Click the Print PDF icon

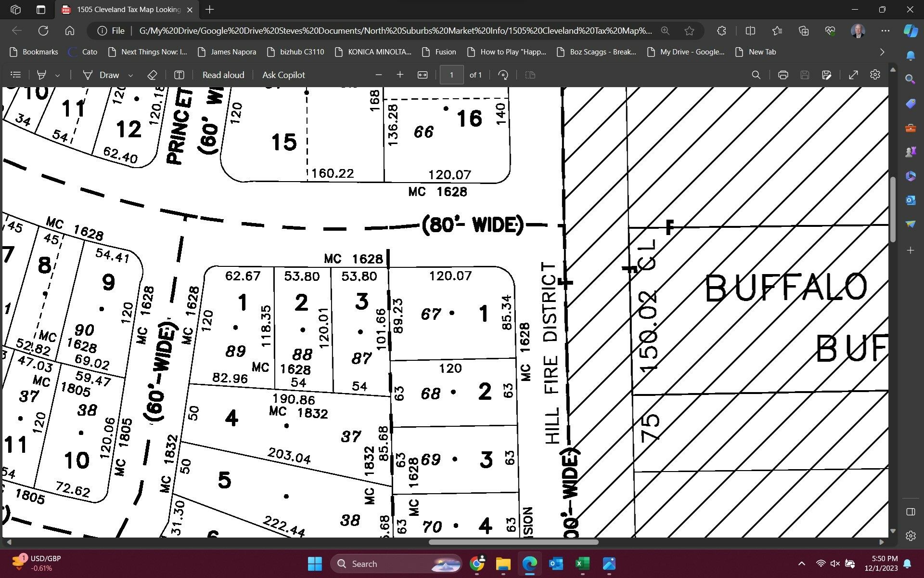tap(783, 75)
